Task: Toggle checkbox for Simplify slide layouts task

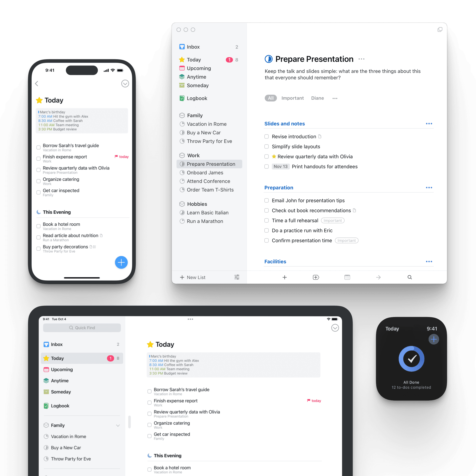Action: [266, 146]
